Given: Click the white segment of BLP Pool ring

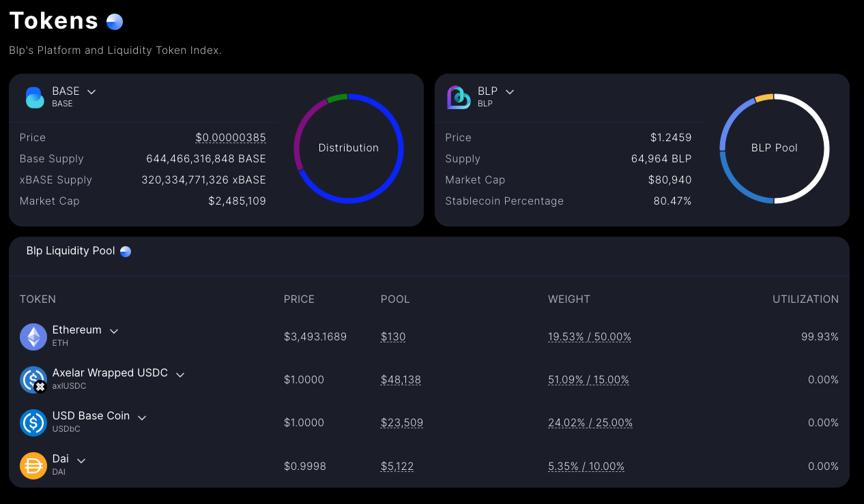Looking at the screenshot, I should [826, 148].
